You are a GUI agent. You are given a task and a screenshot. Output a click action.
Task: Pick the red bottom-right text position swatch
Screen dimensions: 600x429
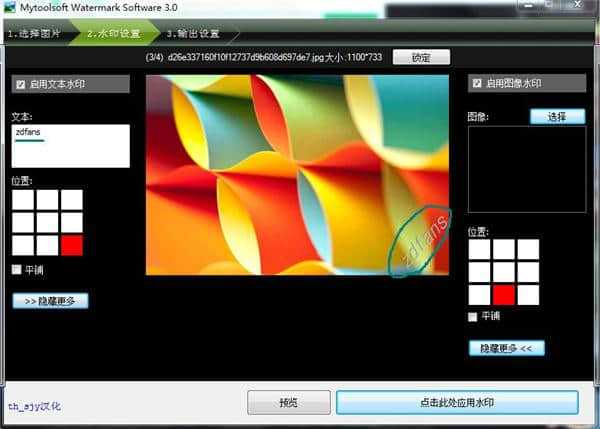click(x=71, y=245)
